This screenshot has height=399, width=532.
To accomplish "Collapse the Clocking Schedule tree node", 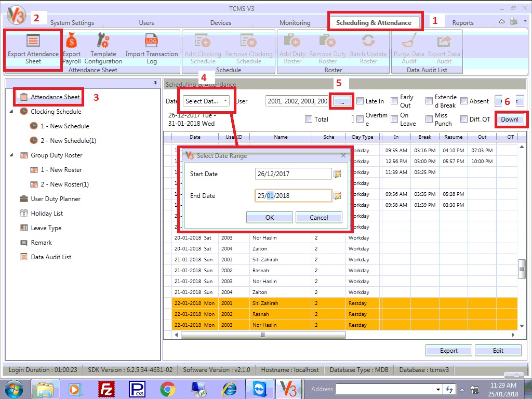I will pyautogui.click(x=12, y=112).
